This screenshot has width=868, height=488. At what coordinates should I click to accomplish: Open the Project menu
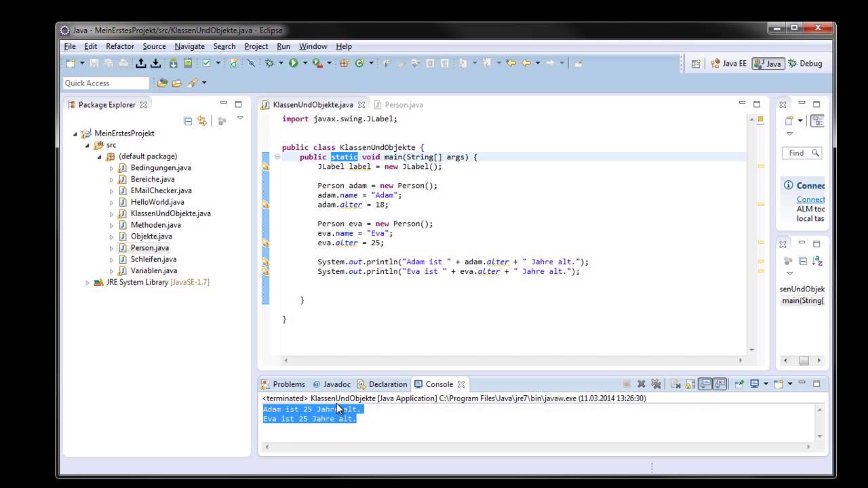(x=256, y=46)
